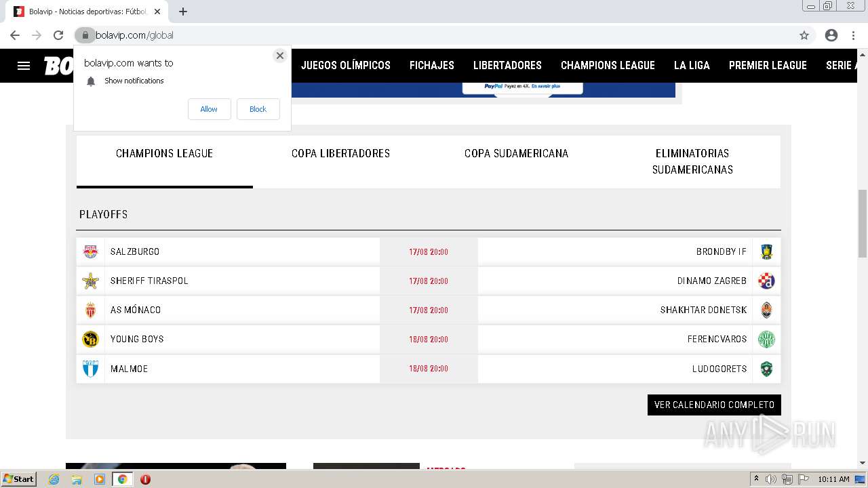This screenshot has width=868, height=488.
Task: Open Windows Explorer folder in taskbar
Action: 77,479
